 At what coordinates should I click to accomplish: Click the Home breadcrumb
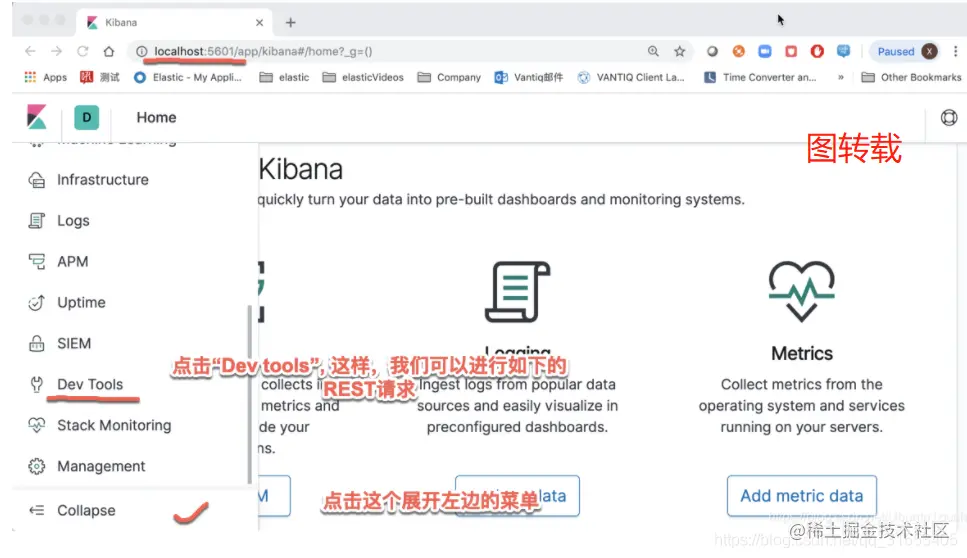[x=156, y=117]
